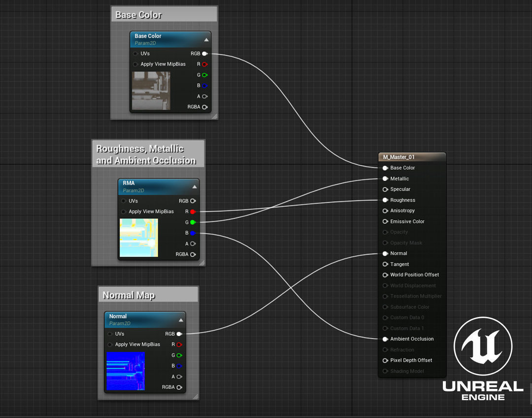Collapse the Base Color node with its arrow

(x=206, y=40)
